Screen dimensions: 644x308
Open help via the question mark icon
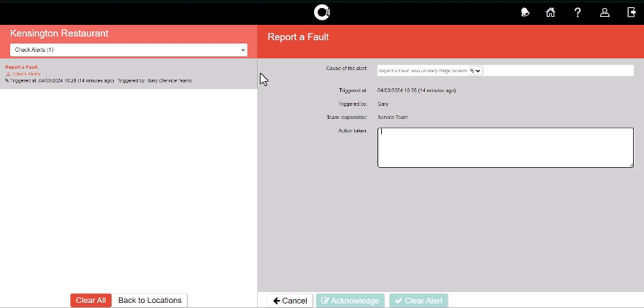coord(578,12)
